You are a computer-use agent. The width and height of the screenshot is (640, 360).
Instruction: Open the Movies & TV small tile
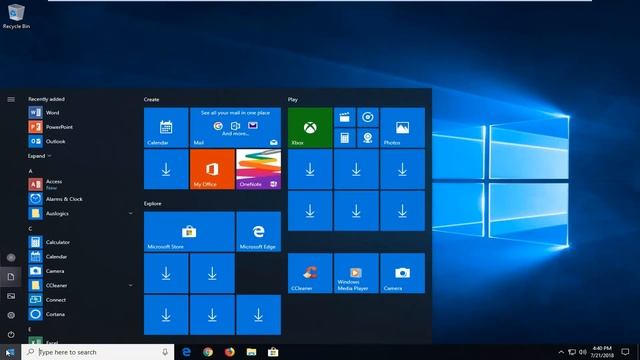(344, 117)
